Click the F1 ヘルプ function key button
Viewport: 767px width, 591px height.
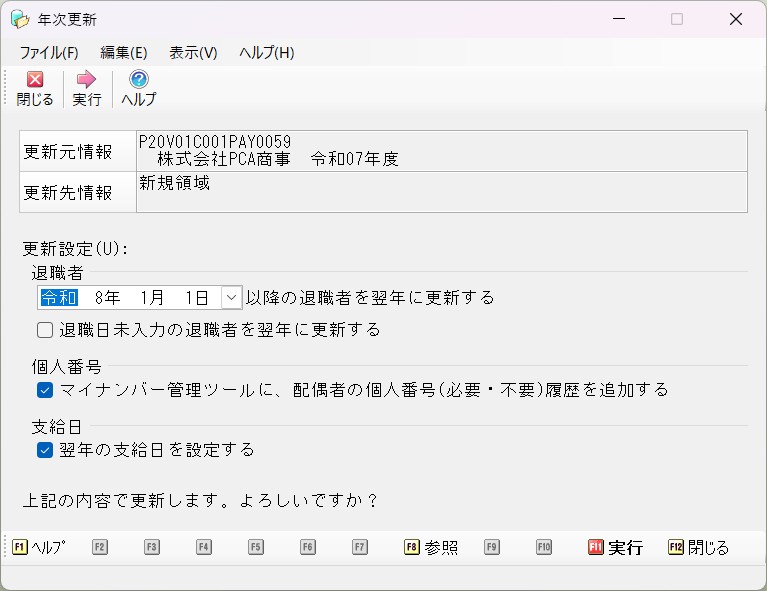click(39, 547)
